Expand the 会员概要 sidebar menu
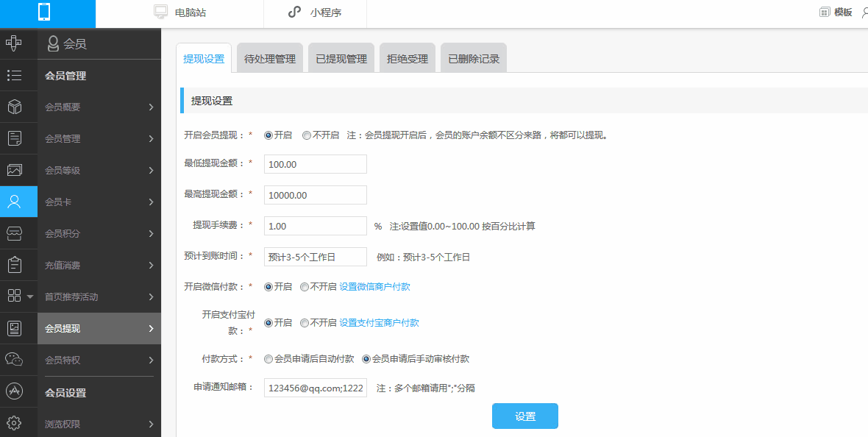 99,107
